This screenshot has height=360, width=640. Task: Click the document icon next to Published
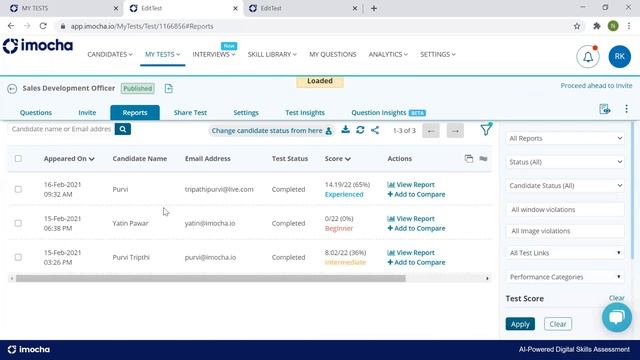(x=169, y=89)
